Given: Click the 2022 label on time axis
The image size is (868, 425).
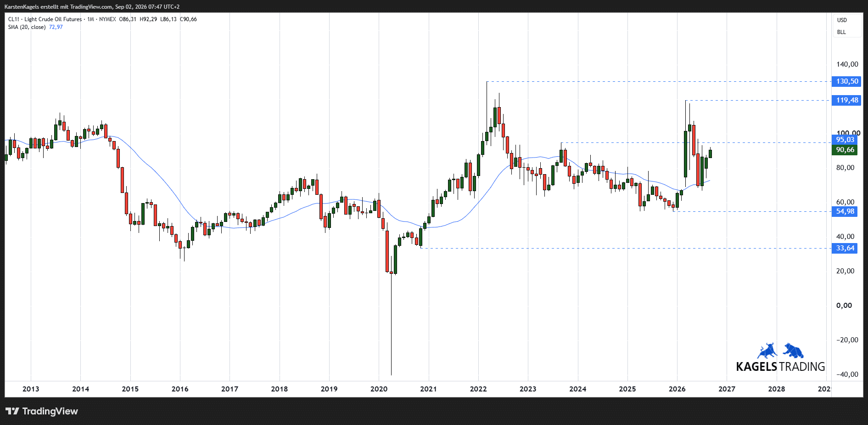Looking at the screenshot, I should click(478, 389).
